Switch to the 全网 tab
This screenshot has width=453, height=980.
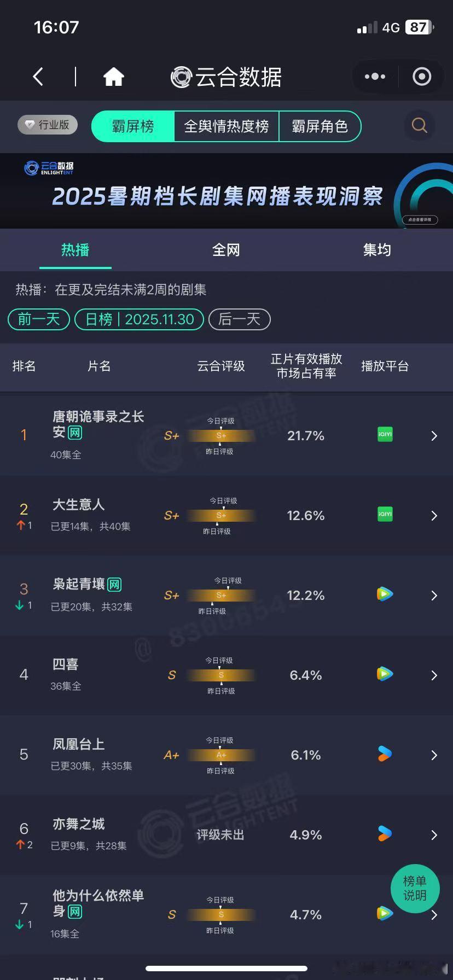226,249
